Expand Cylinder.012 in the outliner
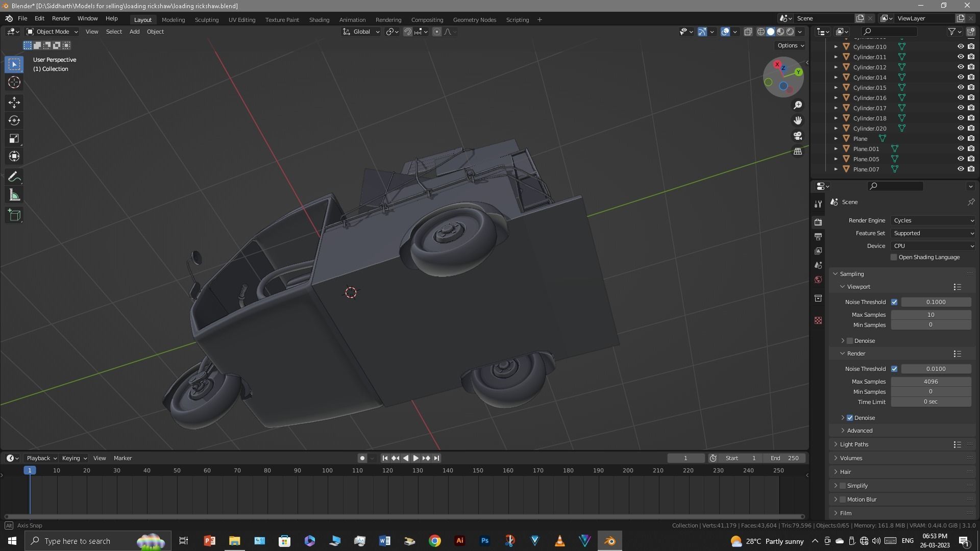Image resolution: width=980 pixels, height=551 pixels. pos(836,67)
